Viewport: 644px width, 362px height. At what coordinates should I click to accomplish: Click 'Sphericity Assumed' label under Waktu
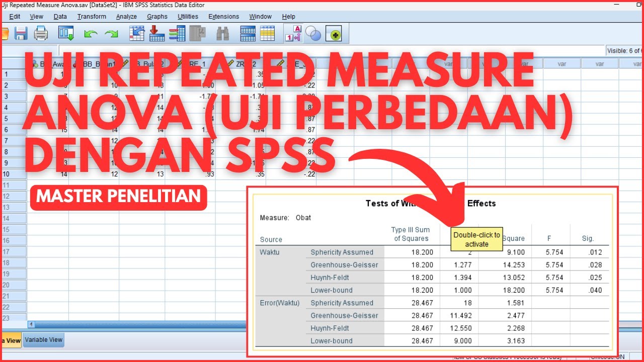pyautogui.click(x=342, y=252)
